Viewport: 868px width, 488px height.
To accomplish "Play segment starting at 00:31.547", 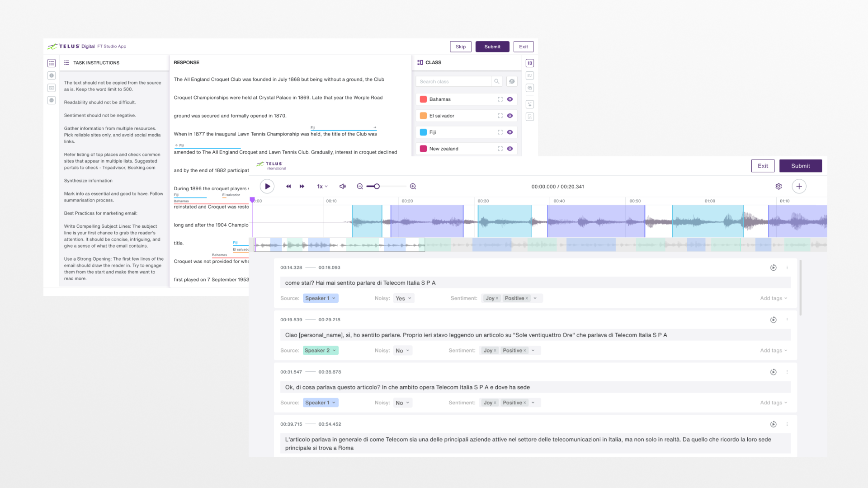I will (x=774, y=372).
